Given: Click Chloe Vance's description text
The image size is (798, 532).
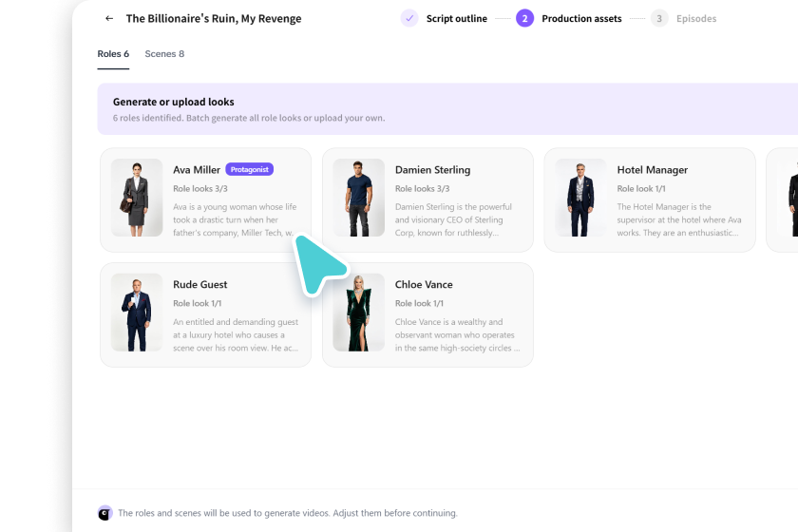Looking at the screenshot, I should click(458, 335).
